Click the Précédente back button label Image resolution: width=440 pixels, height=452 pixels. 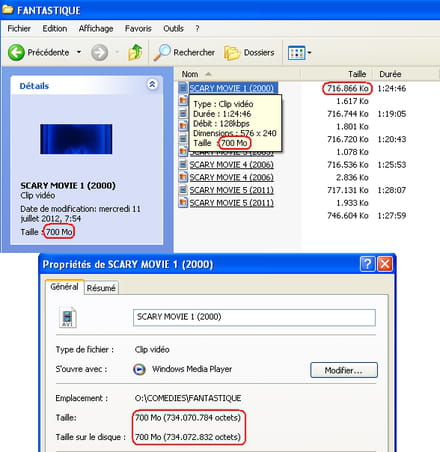(48, 52)
